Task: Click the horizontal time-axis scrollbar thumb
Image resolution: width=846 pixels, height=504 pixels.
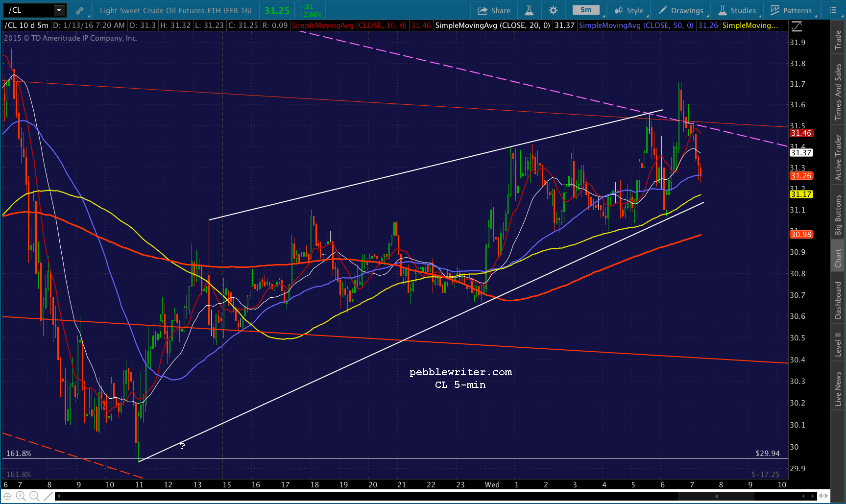Action: pyautogui.click(x=716, y=496)
